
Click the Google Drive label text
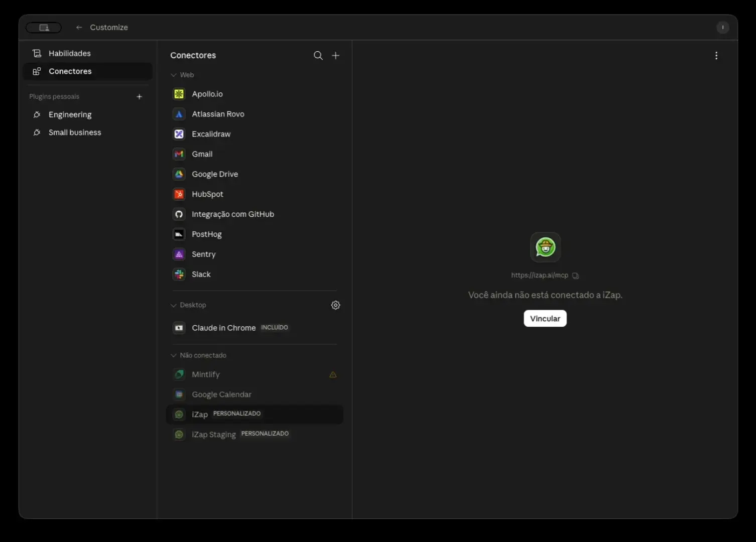215,174
